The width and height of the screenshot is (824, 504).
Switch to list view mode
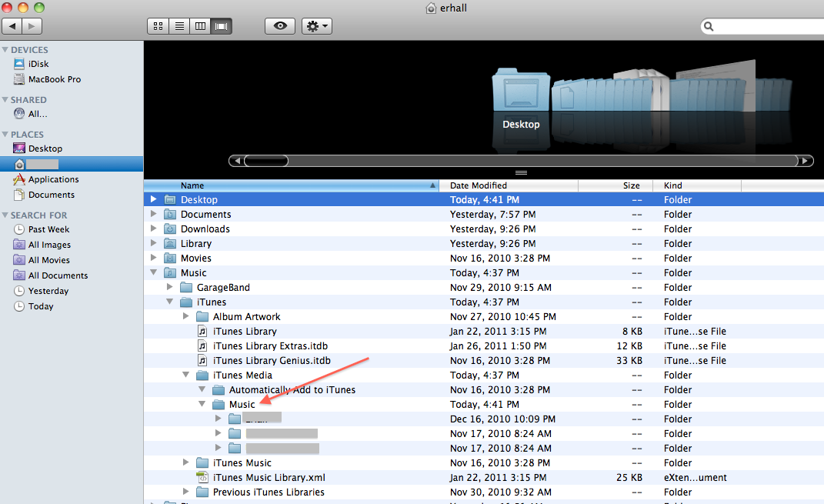pos(179,26)
